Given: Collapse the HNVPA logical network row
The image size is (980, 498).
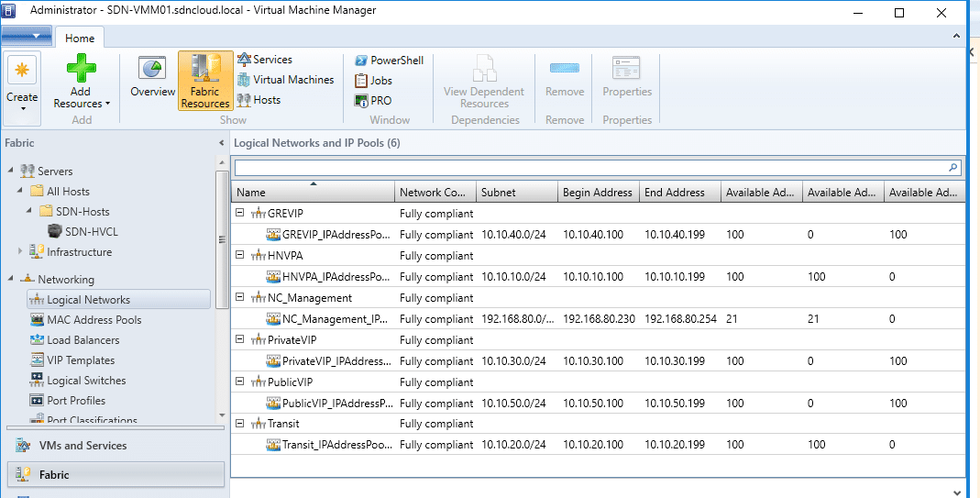Looking at the screenshot, I should [x=238, y=255].
